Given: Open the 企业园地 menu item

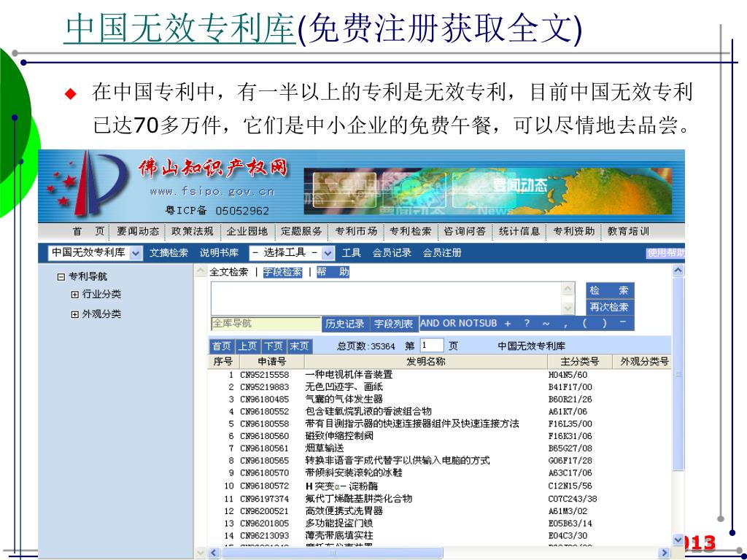Looking at the screenshot, I should click(x=247, y=231).
